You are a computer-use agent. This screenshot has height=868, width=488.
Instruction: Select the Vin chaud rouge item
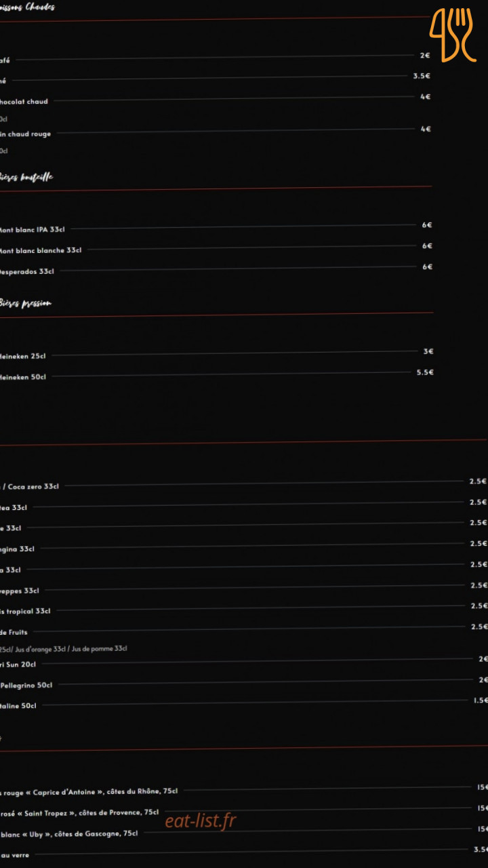(25, 134)
